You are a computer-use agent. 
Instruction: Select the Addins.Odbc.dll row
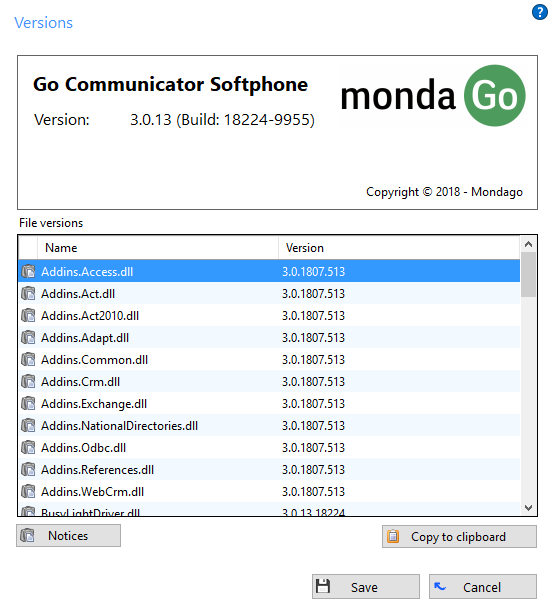pos(269,447)
